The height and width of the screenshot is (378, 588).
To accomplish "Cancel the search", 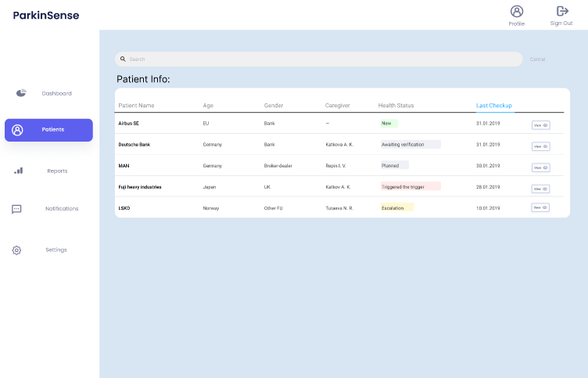I will (537, 59).
